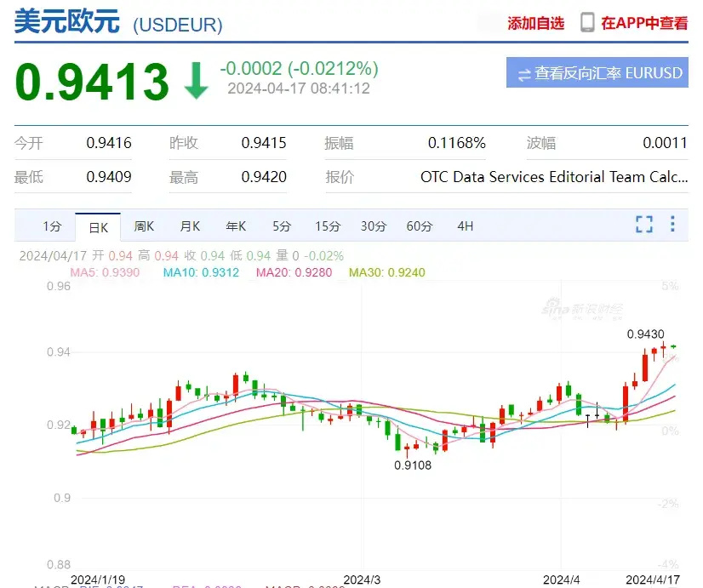This screenshot has height=588, width=703.
Task: Click the green down arrow next to 0.9413
Action: click(196, 81)
